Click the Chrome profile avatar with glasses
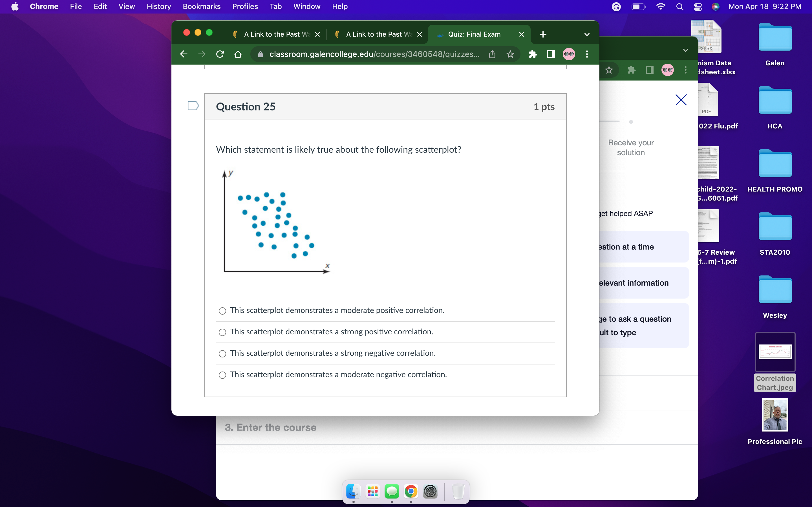 click(569, 54)
